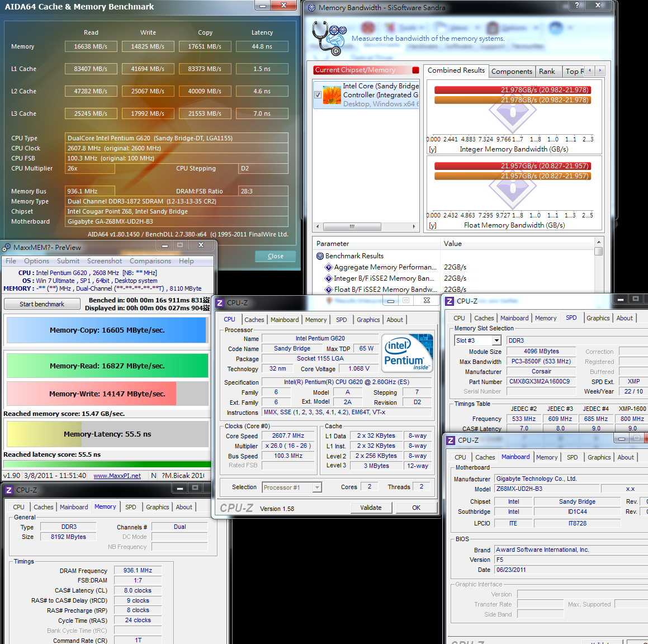Viewport: 648px width, 644px height.
Task: Click the Memory-Read green result bar
Action: pos(107,366)
